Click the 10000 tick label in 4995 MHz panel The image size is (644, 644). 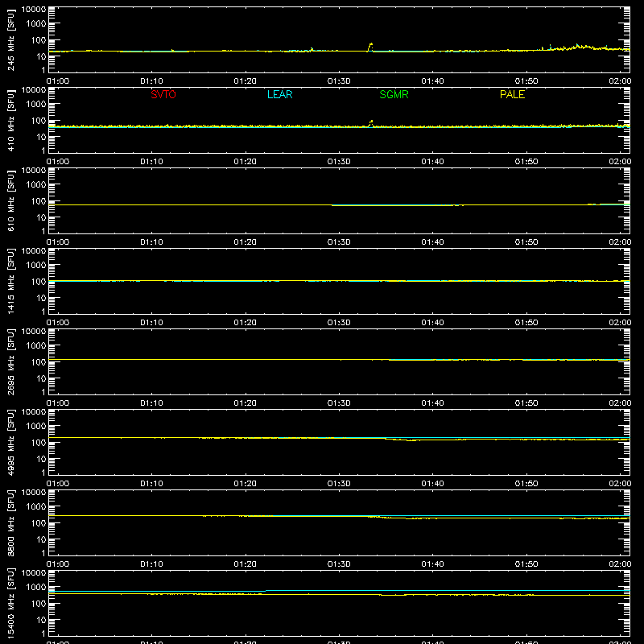[34, 412]
